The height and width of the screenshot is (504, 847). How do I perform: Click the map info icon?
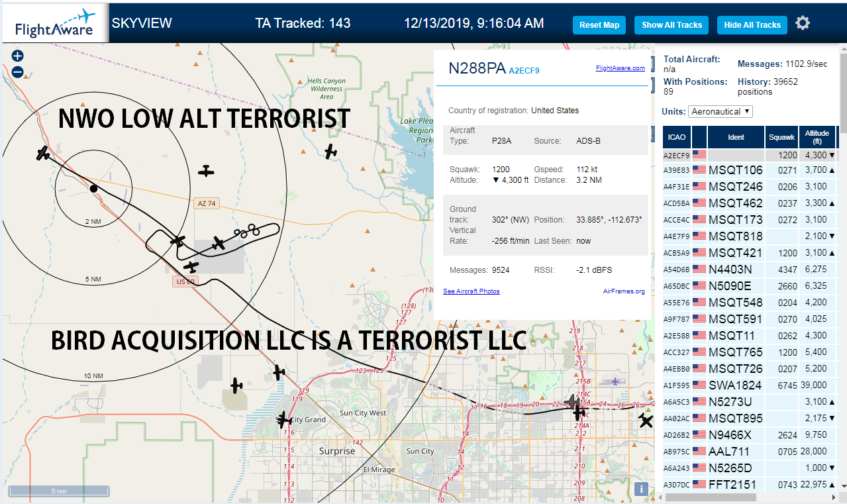point(641,489)
